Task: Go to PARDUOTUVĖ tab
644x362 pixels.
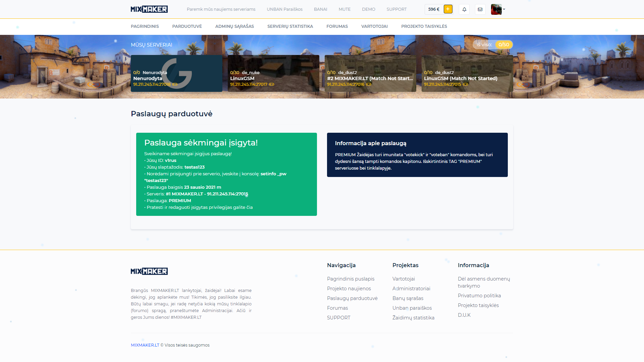Action: coord(187,26)
